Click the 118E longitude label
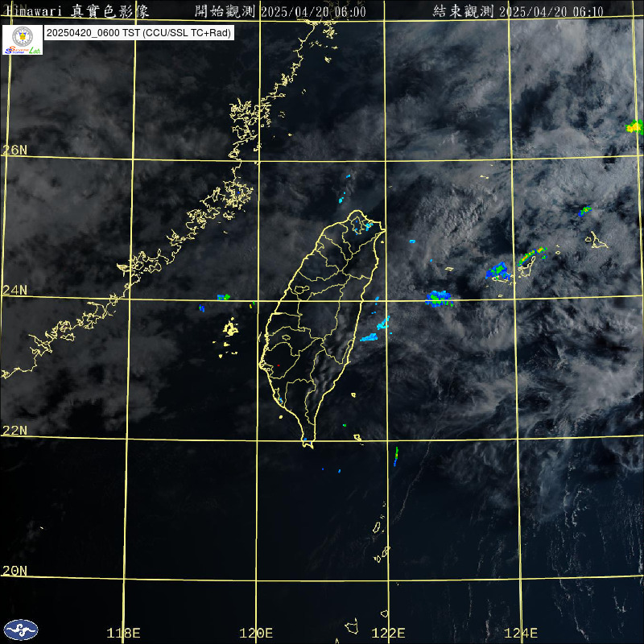The image size is (644, 644). click(123, 633)
